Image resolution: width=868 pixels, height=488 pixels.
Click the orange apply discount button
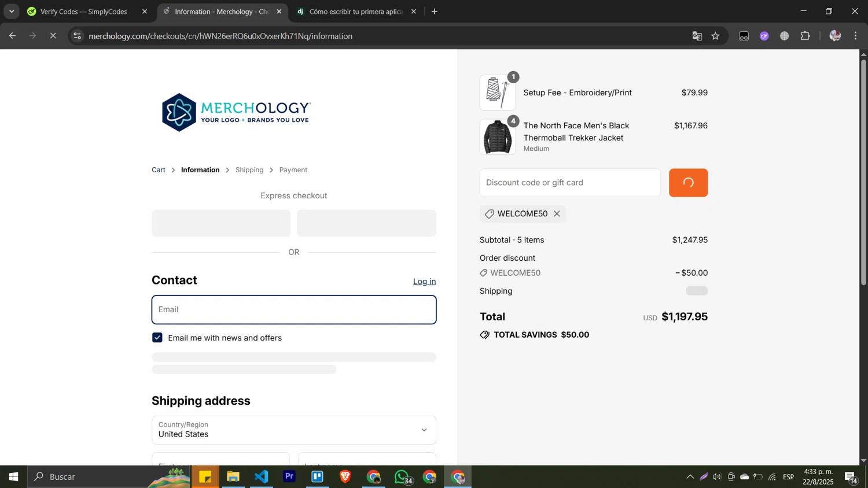pos(688,183)
